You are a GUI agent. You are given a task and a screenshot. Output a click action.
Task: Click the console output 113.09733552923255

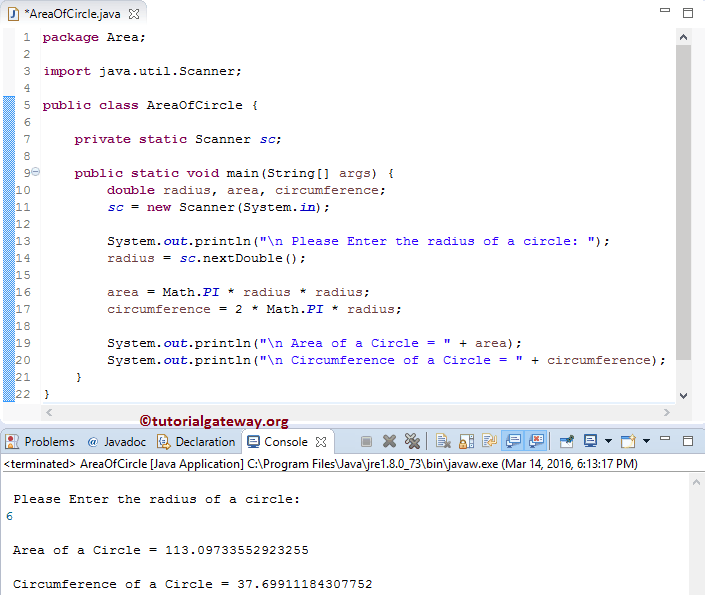237,550
